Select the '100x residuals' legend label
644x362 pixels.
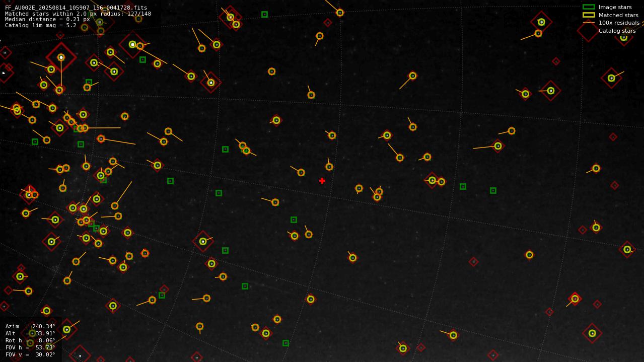tap(619, 23)
